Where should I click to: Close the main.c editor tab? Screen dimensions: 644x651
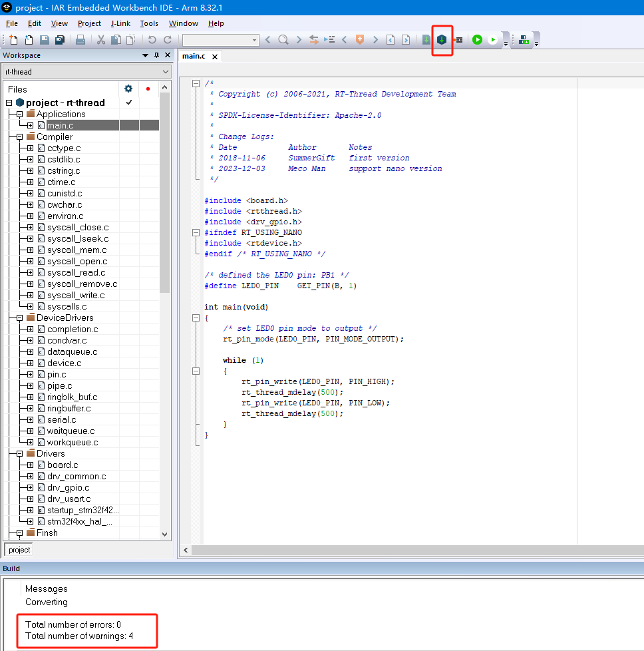tap(215, 56)
